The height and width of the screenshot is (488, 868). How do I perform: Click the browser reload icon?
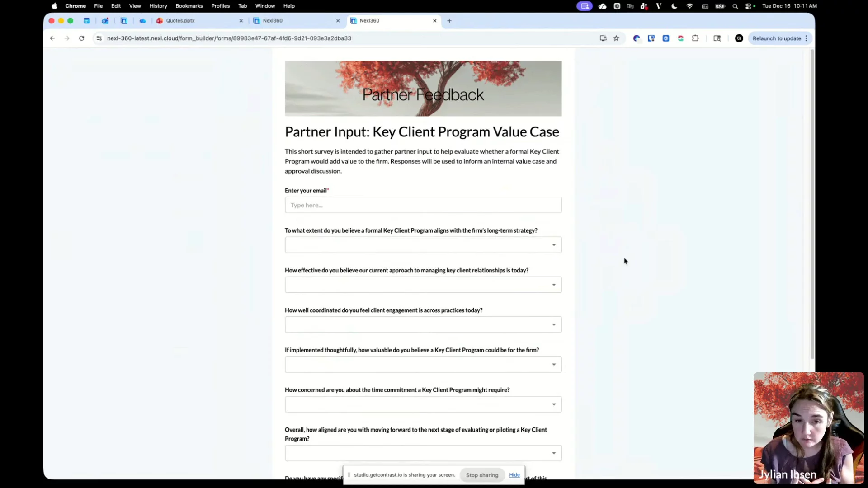81,38
